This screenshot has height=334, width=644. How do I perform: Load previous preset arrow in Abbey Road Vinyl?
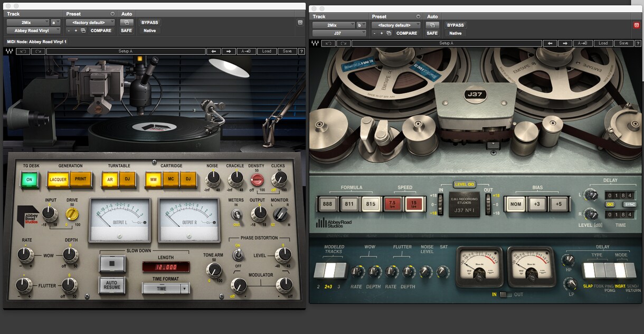[x=214, y=51]
